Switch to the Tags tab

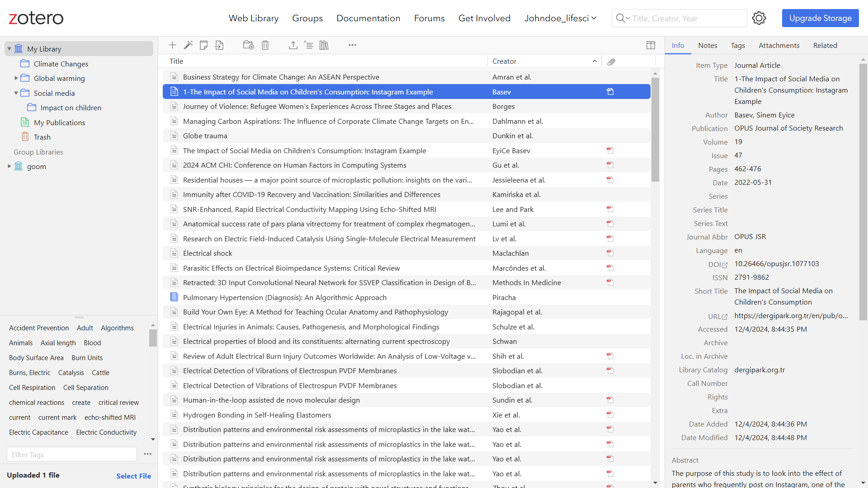(737, 45)
